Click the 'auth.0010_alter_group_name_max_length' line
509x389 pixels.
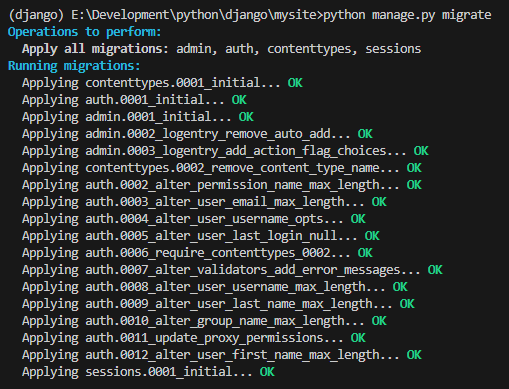coord(204,321)
